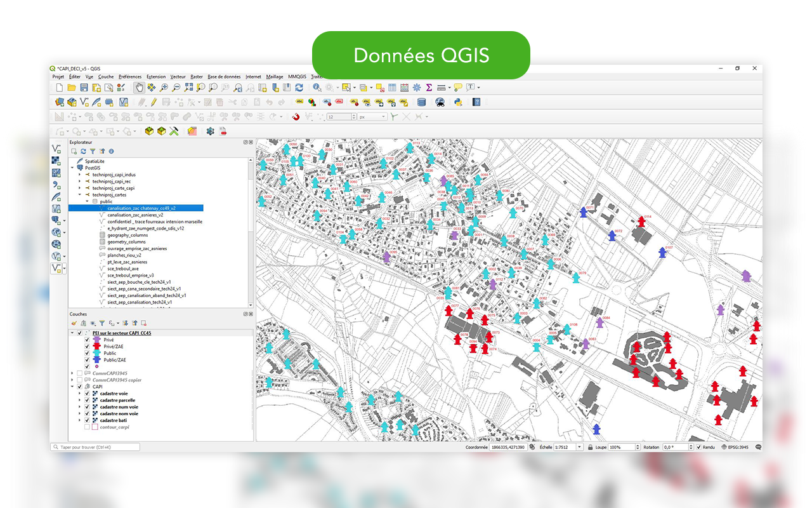
Task: Open the Couche menu
Action: 106,76
